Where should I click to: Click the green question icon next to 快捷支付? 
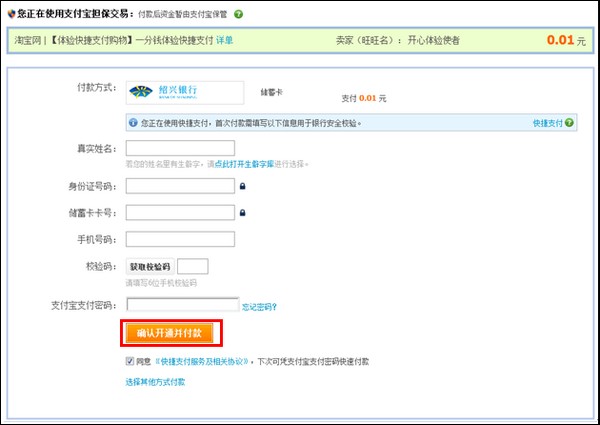[x=569, y=122]
